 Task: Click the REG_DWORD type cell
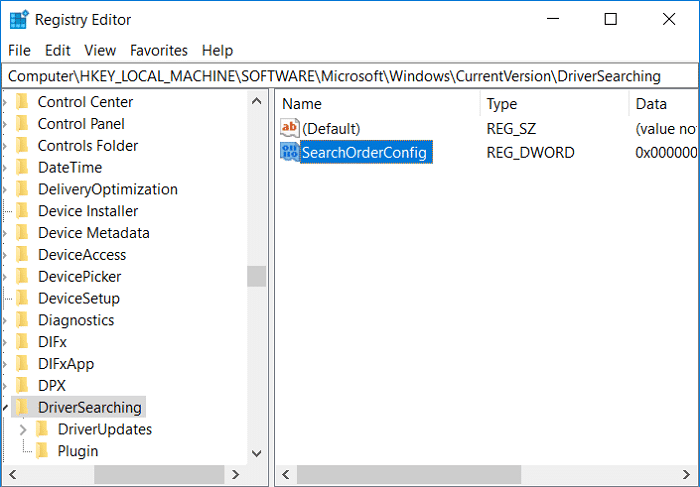530,153
